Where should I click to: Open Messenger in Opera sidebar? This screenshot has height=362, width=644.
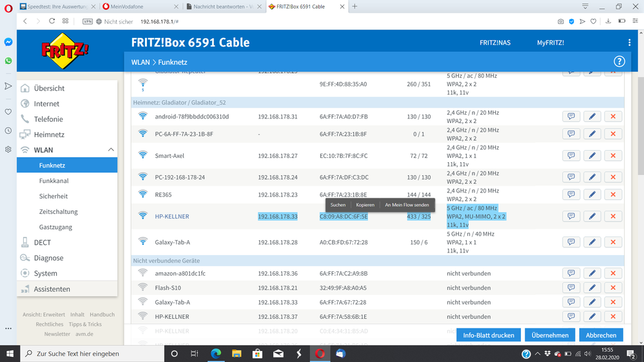point(8,42)
